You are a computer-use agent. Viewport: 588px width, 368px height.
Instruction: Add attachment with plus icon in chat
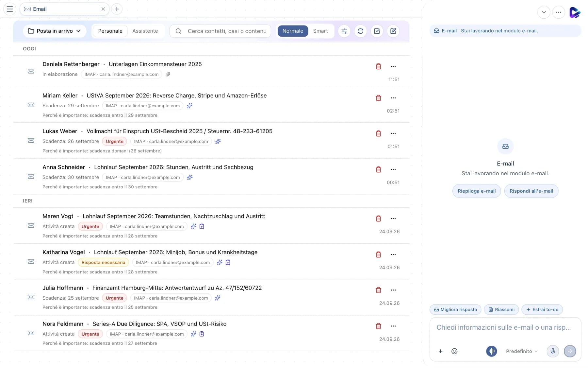point(440,351)
